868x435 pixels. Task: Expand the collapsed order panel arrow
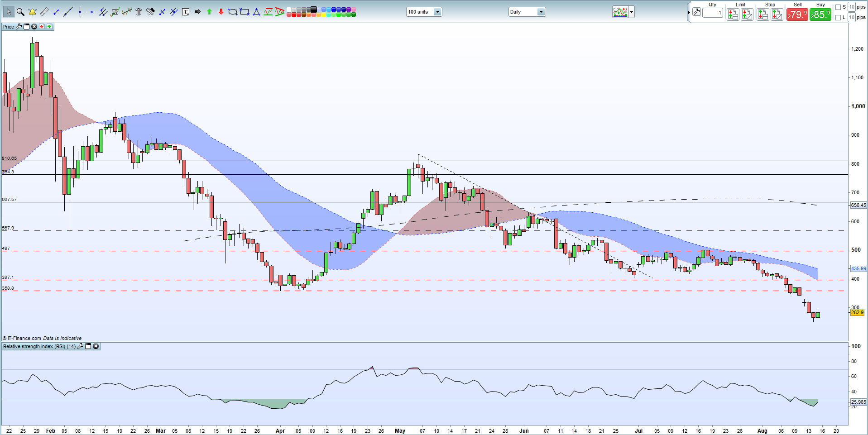689,12
